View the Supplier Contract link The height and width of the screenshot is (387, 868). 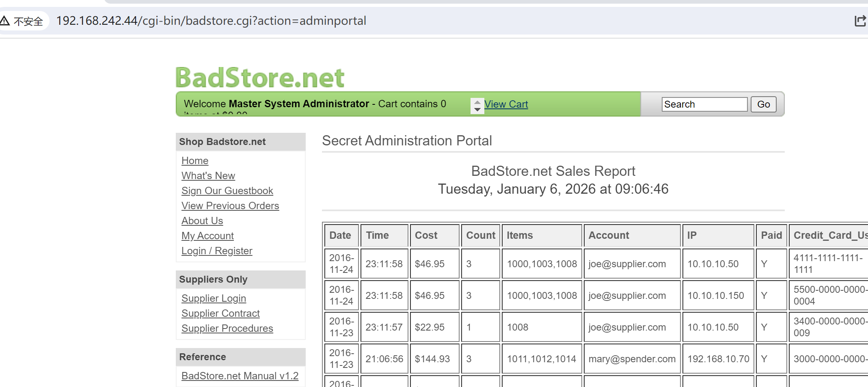tap(220, 313)
